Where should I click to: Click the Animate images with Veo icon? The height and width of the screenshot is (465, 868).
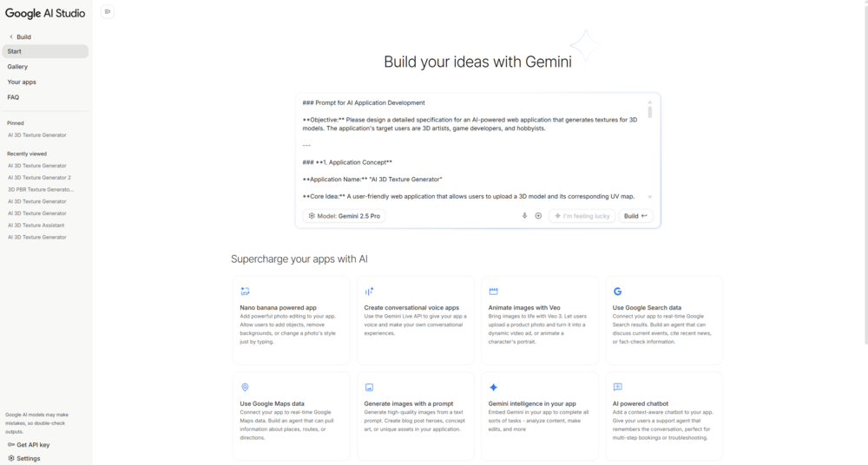coord(493,291)
